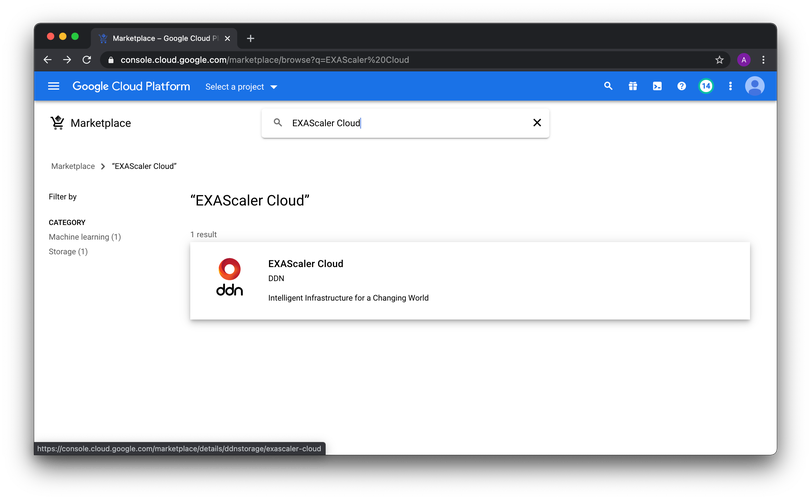
Task: Open a new browser tab
Action: pyautogui.click(x=250, y=38)
